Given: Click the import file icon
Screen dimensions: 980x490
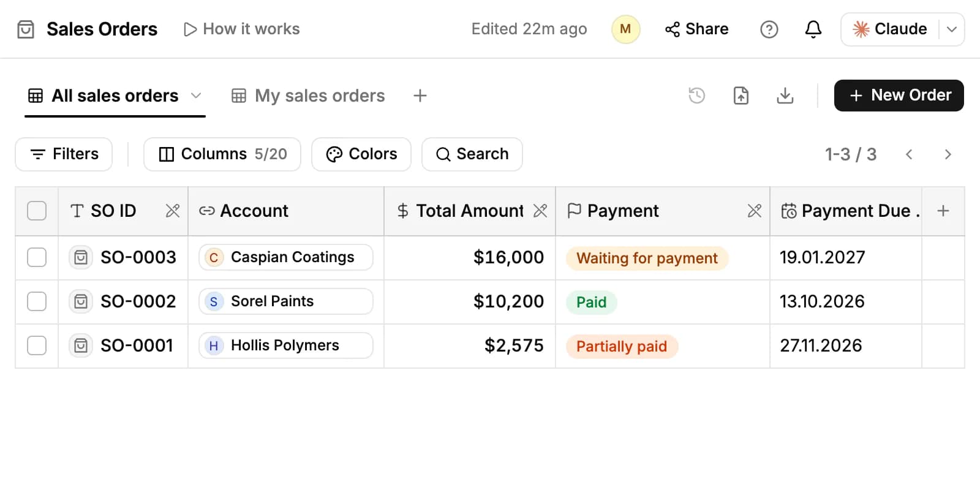Looking at the screenshot, I should (741, 96).
